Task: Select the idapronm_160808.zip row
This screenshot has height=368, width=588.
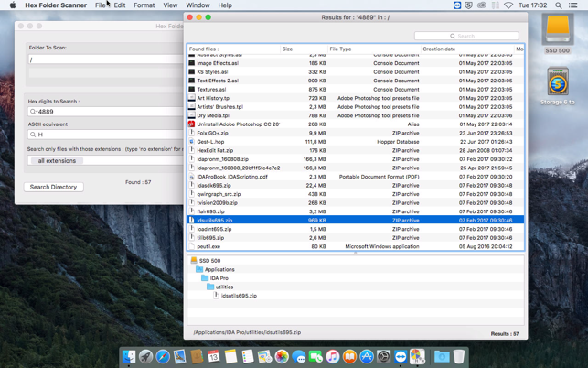Action: tap(356, 159)
